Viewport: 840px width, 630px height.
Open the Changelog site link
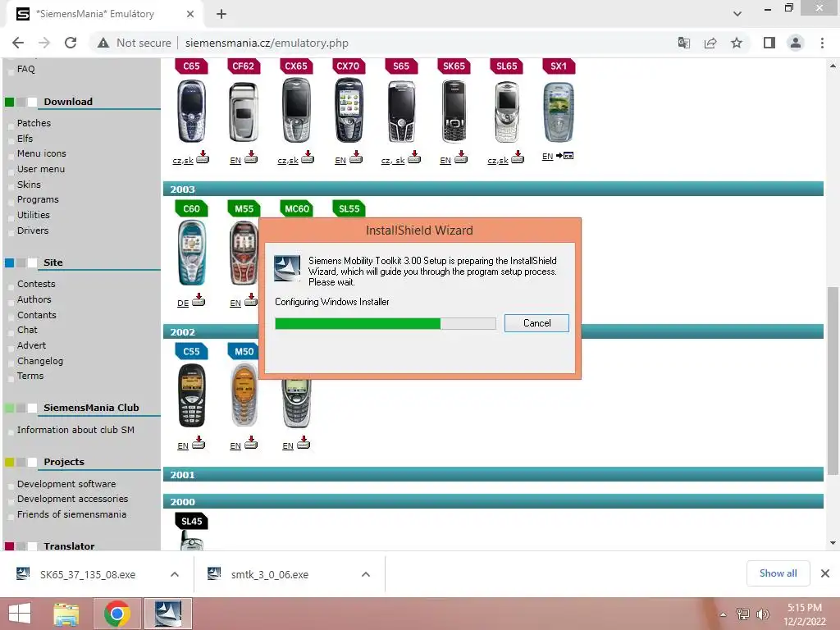(x=39, y=361)
